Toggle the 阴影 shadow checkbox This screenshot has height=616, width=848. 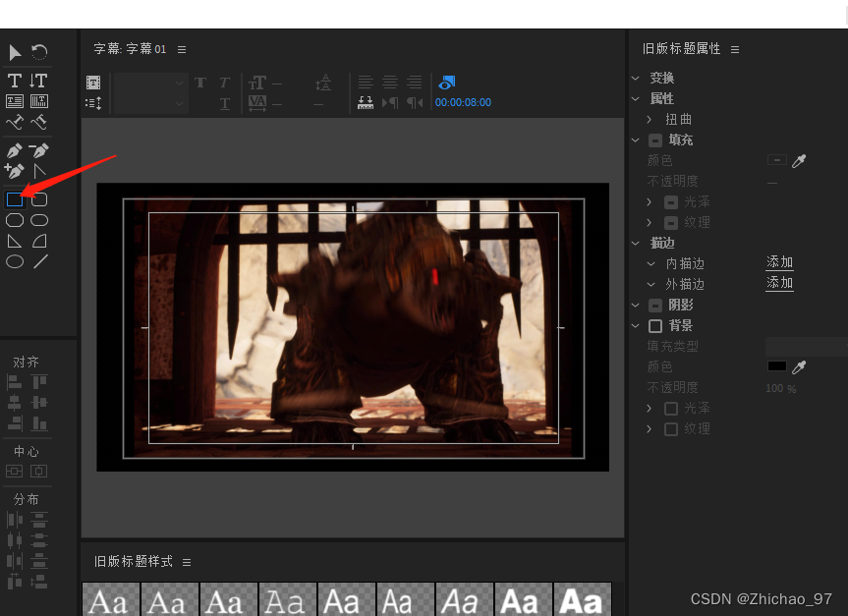tap(655, 306)
